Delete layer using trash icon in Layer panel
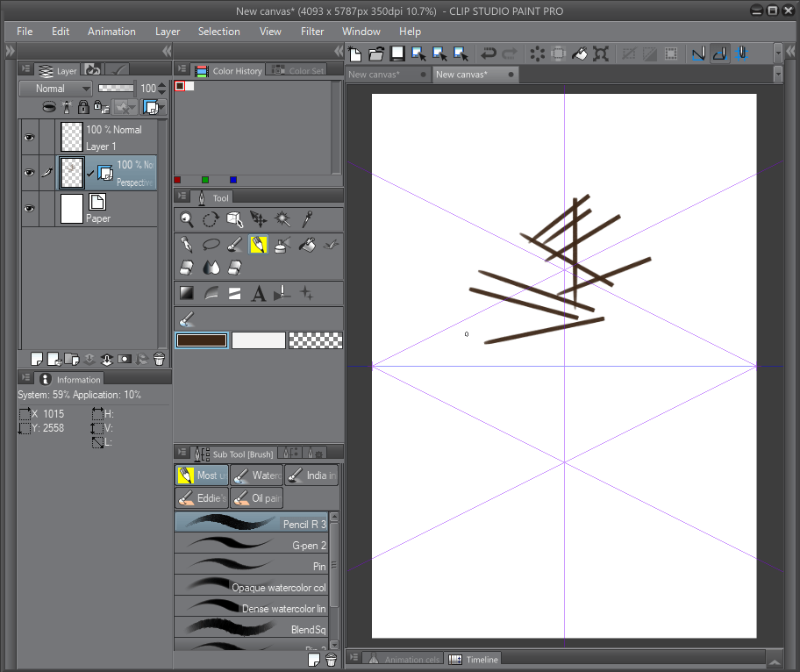Viewport: 800px width, 672px height. [x=159, y=359]
